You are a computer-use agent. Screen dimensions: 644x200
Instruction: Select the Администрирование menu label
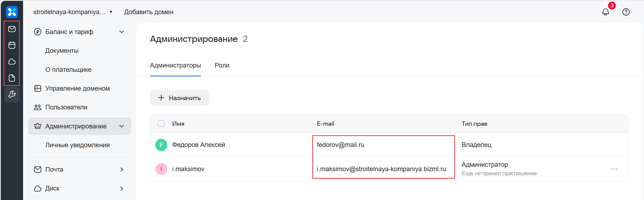(x=76, y=126)
